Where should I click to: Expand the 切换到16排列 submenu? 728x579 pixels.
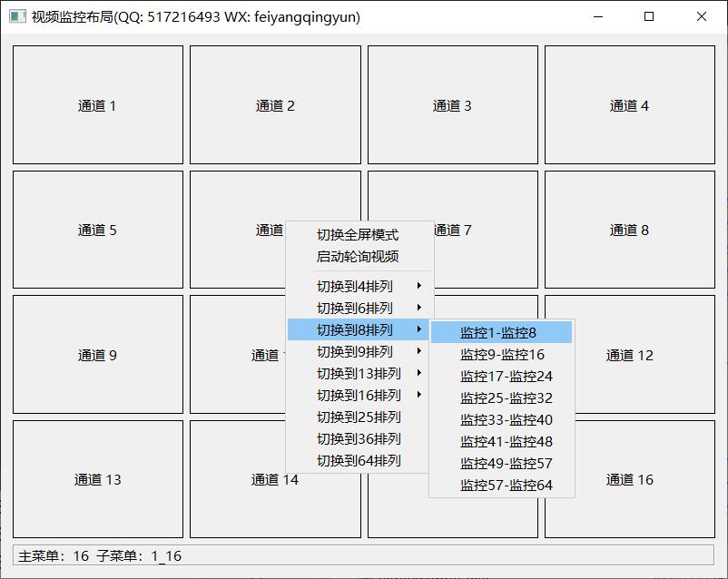[x=359, y=396]
